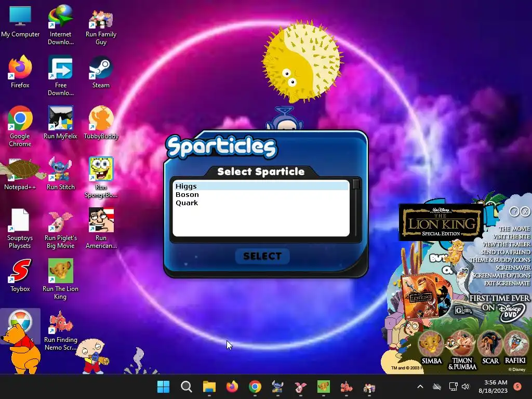
Task: Click SEND TO A FRIEND link
Action: 506,252
